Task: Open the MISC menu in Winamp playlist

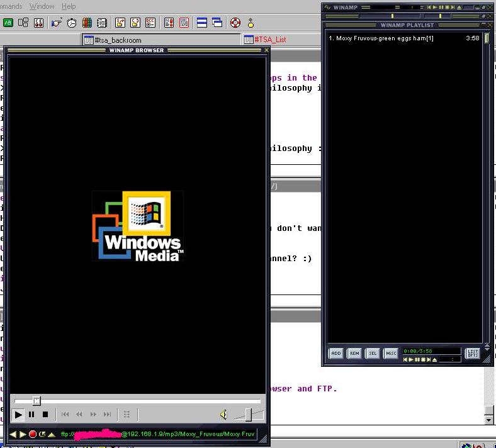Action: point(391,353)
